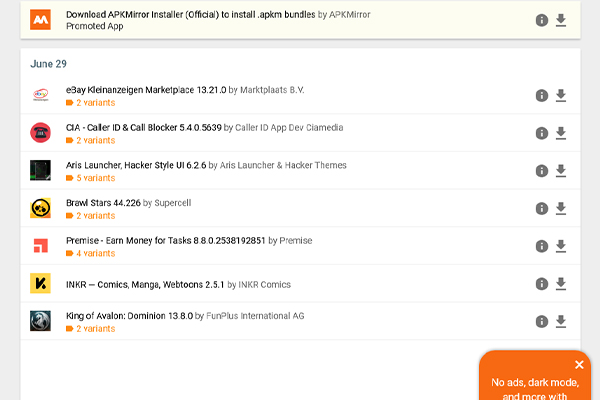The height and width of the screenshot is (400, 600).
Task: Show info for Premise Earn Money app
Action: click(541, 246)
